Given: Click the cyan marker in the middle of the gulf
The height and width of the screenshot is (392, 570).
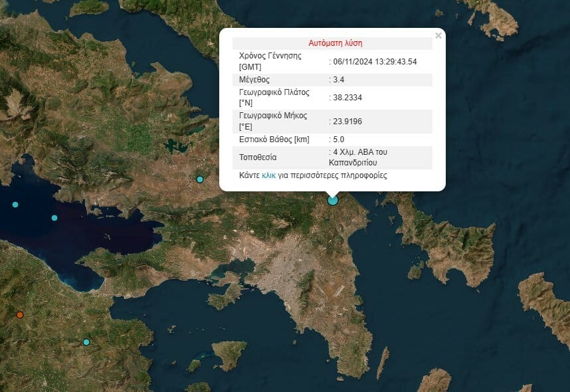Looking at the screenshot, I should coord(54,218).
